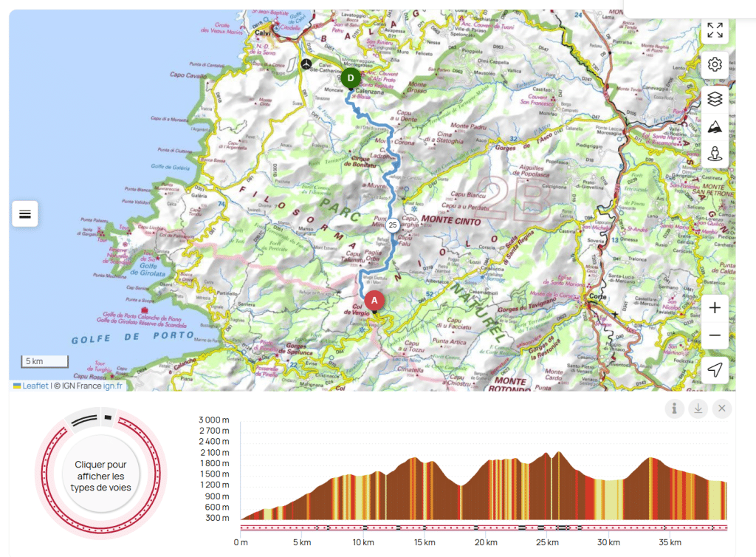Open the ign.fr link
This screenshot has height=557, width=756.
(112, 386)
